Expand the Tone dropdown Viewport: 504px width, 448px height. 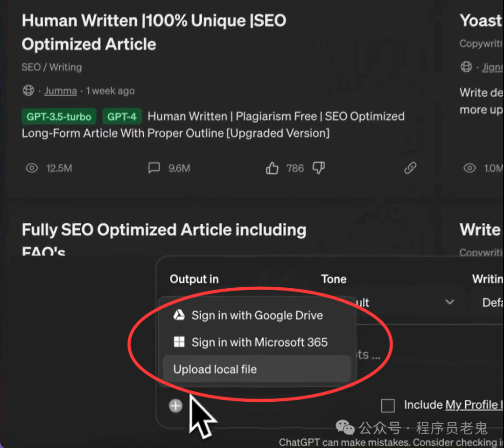pos(450,302)
